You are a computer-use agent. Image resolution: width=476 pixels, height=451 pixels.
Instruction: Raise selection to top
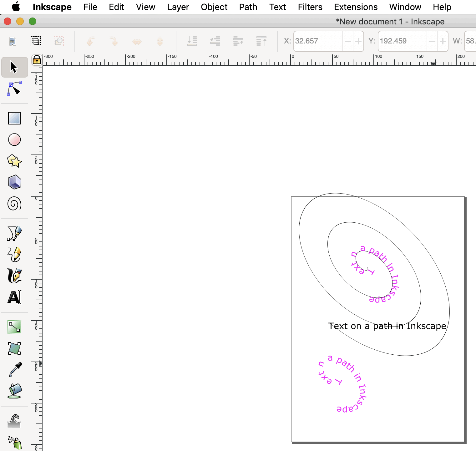[x=261, y=41]
